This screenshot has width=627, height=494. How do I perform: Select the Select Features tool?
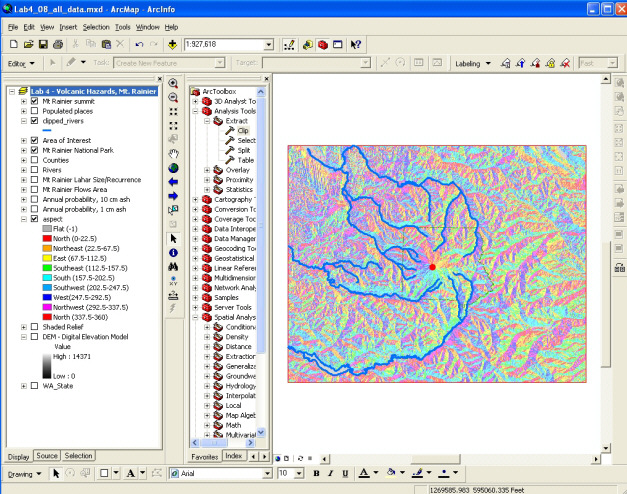[173, 210]
